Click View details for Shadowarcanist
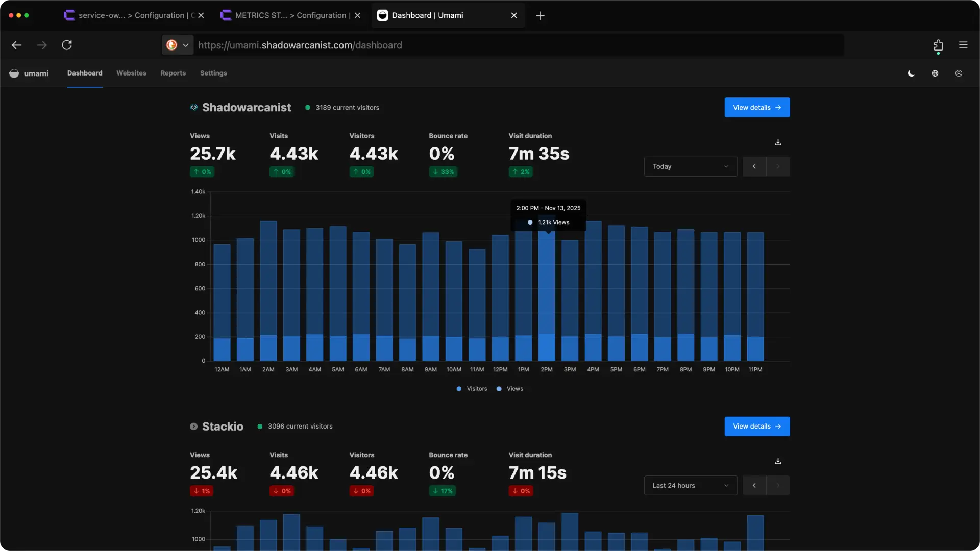Image resolution: width=980 pixels, height=551 pixels. (757, 107)
